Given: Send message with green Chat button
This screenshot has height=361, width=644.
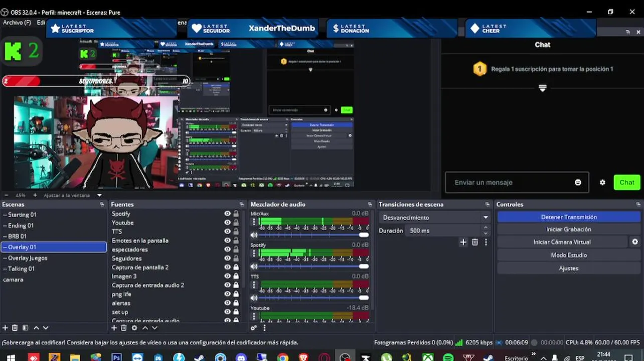Looking at the screenshot, I should 627,183.
